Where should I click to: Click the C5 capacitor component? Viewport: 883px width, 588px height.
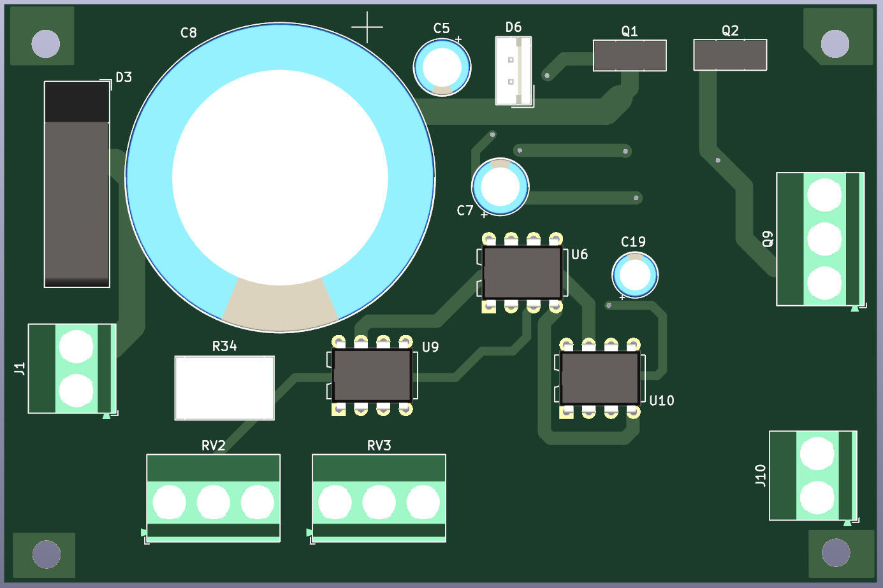[x=442, y=67]
